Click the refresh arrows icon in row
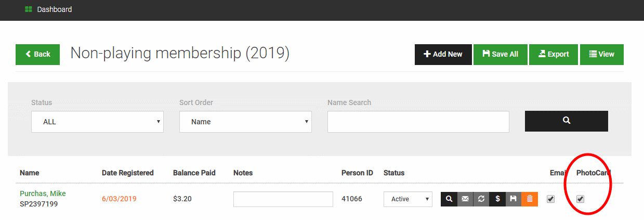 tap(481, 199)
